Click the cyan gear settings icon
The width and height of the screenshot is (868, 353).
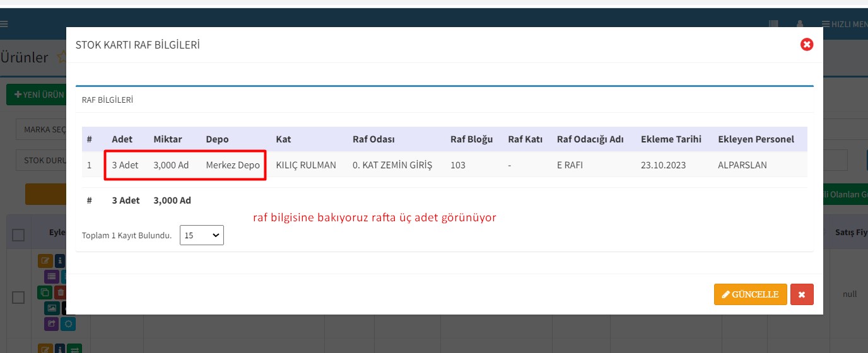click(68, 324)
